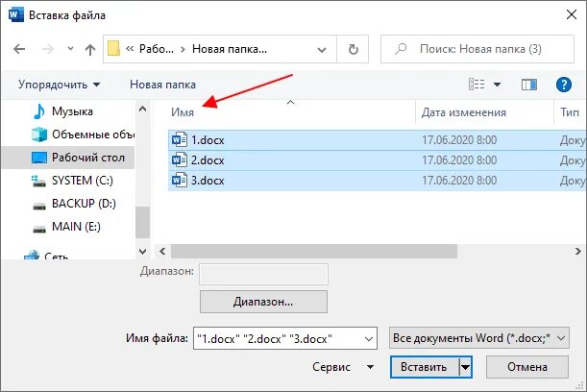Select file 2.docx

pyautogui.click(x=378, y=160)
